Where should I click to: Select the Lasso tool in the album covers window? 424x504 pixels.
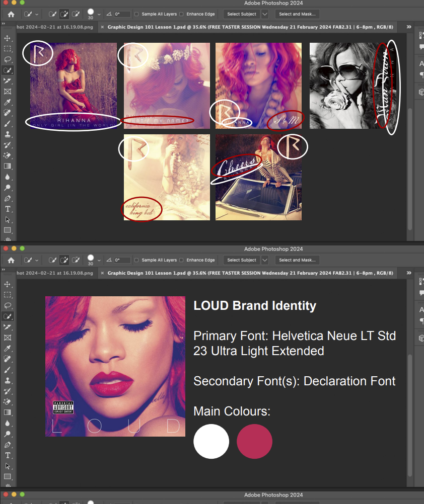click(x=8, y=59)
